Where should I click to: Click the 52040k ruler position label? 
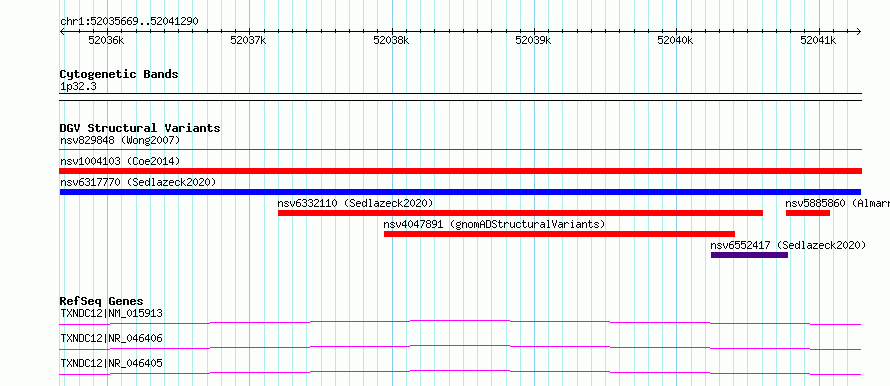[675, 40]
